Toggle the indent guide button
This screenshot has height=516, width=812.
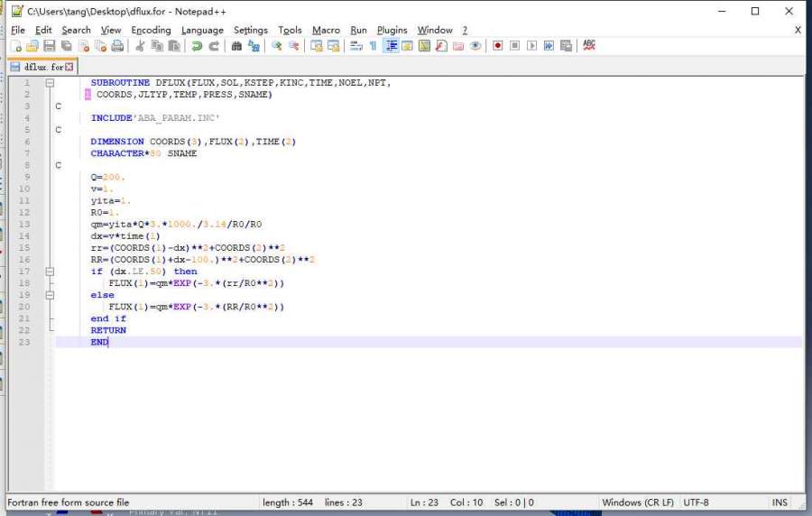pyautogui.click(x=392, y=45)
